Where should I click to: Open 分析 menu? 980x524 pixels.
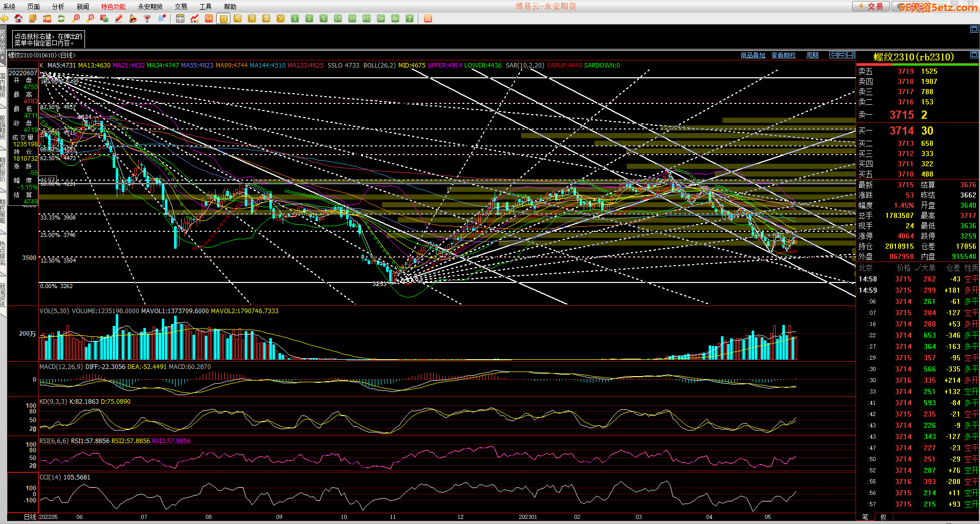(x=58, y=7)
